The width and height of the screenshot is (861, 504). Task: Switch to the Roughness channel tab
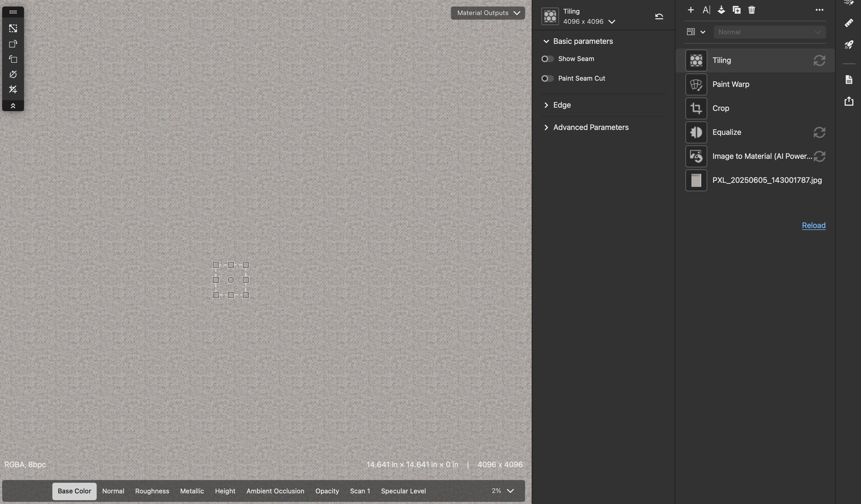click(x=152, y=491)
